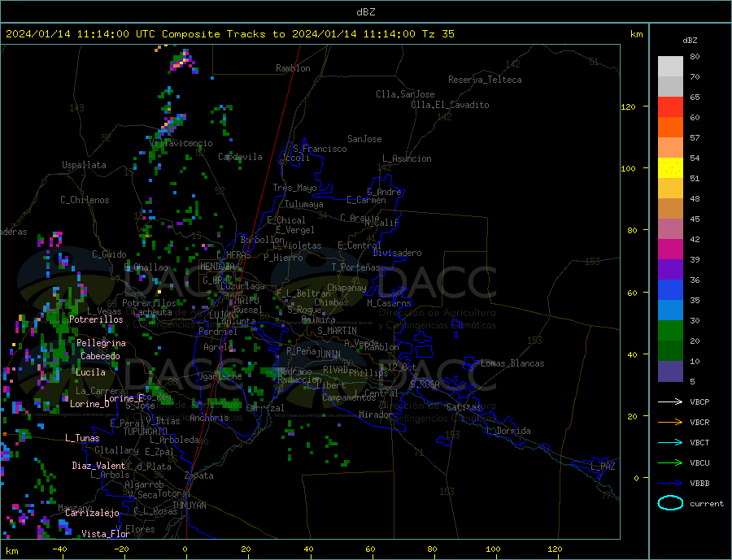Click the 'S_ROSA' map label

pos(425,384)
